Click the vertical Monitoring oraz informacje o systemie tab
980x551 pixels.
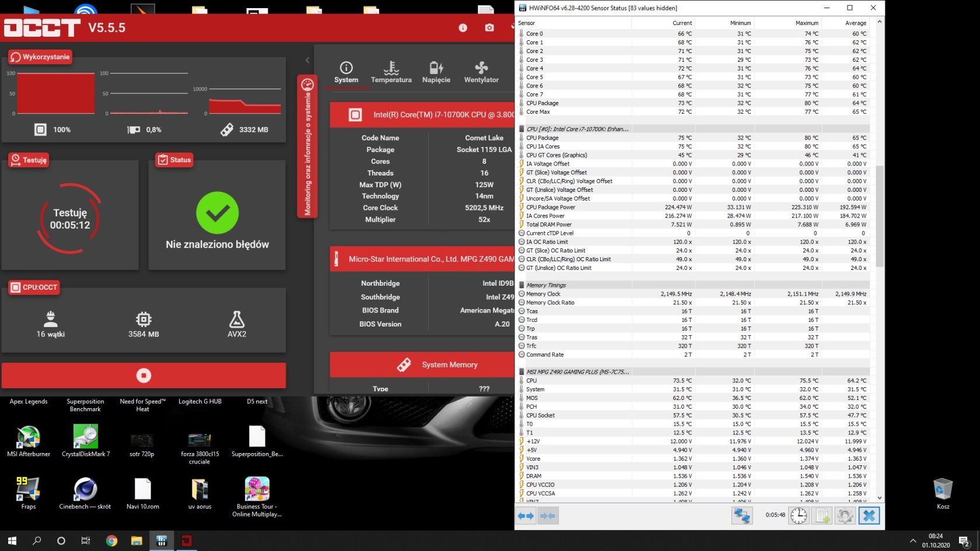coord(307,147)
